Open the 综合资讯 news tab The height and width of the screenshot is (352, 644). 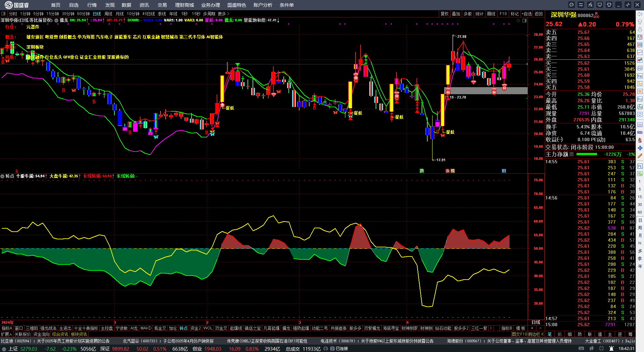(x=60, y=334)
